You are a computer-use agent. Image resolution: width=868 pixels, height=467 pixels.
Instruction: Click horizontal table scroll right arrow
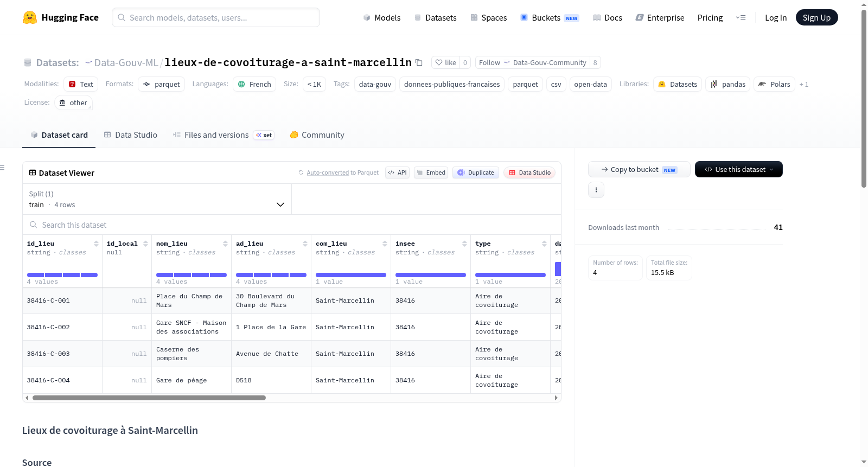(556, 398)
